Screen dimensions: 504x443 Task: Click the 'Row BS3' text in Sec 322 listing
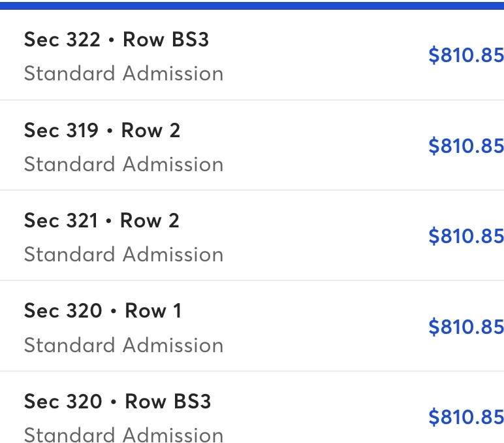click(166, 40)
